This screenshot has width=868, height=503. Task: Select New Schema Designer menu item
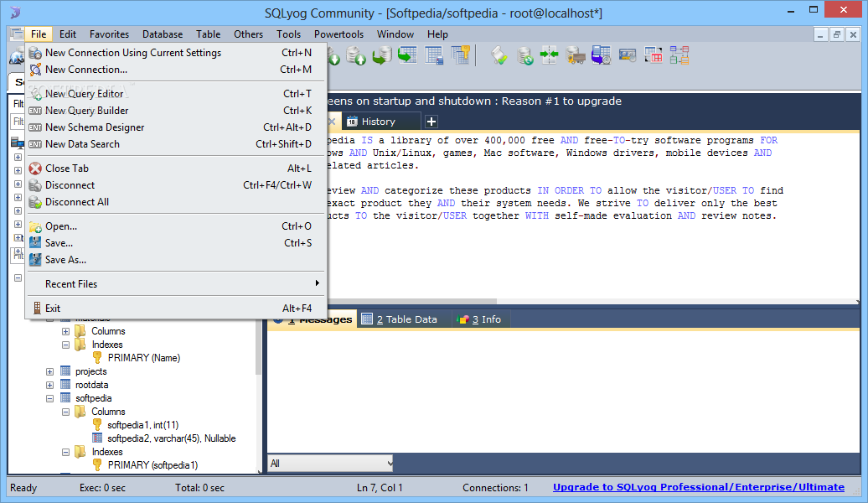[176, 127]
